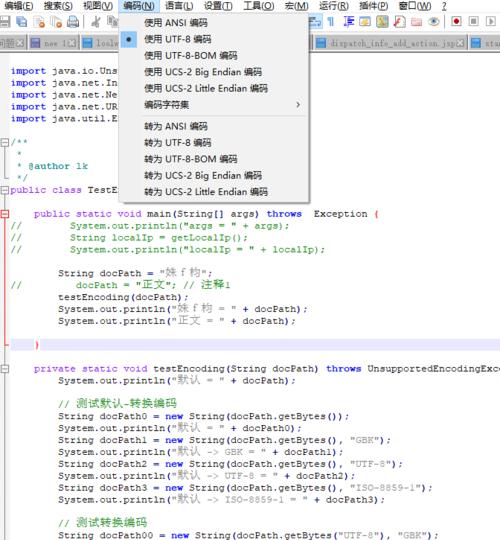Open the ? help menu
500x540 pixels.
point(444,6)
